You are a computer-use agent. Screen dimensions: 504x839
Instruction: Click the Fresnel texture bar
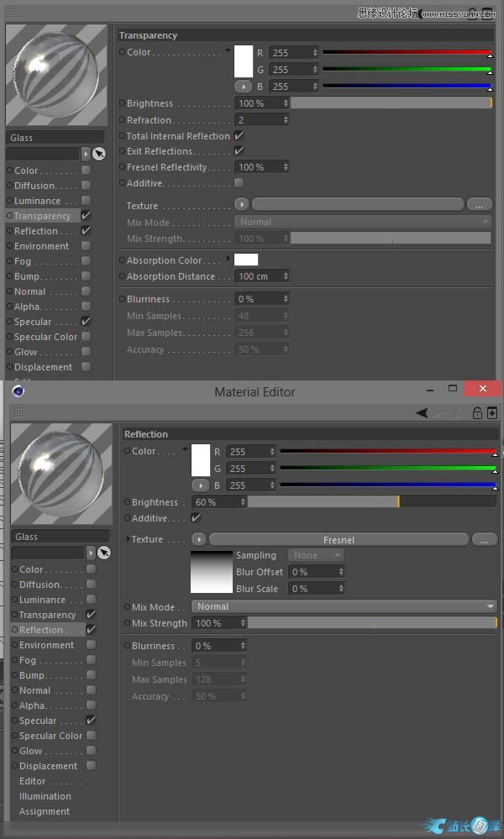pyautogui.click(x=339, y=539)
